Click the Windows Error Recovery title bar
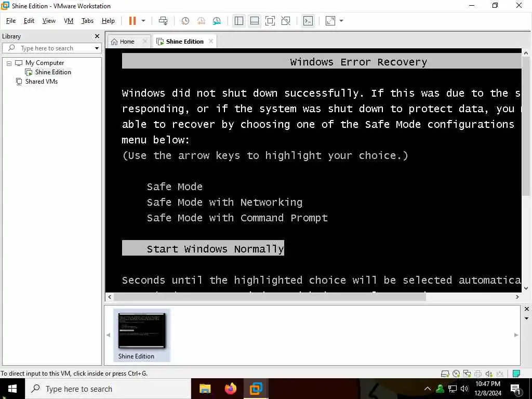Screen dimensions: 532x399 (x=322, y=61)
